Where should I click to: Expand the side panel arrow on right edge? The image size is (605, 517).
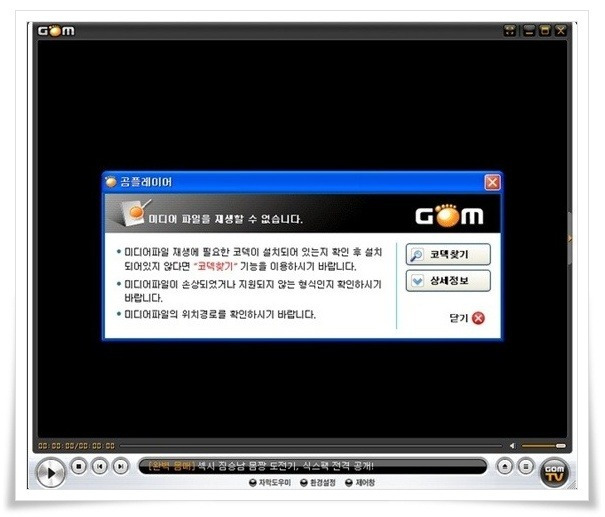tap(570, 238)
